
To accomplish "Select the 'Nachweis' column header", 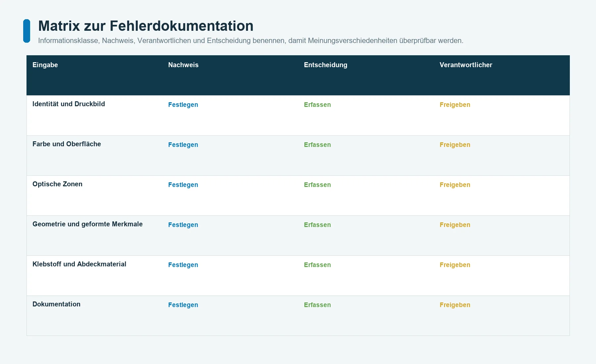I will [183, 65].
